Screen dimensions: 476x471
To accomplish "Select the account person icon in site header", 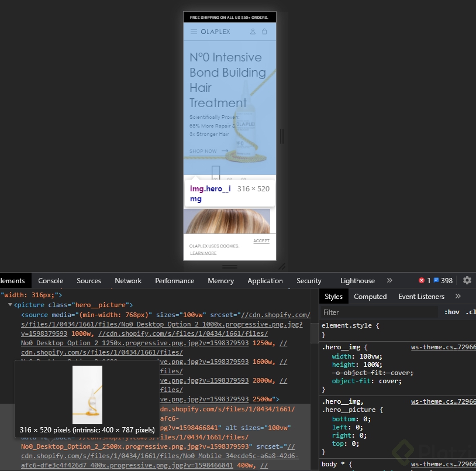I will pos(253,32).
